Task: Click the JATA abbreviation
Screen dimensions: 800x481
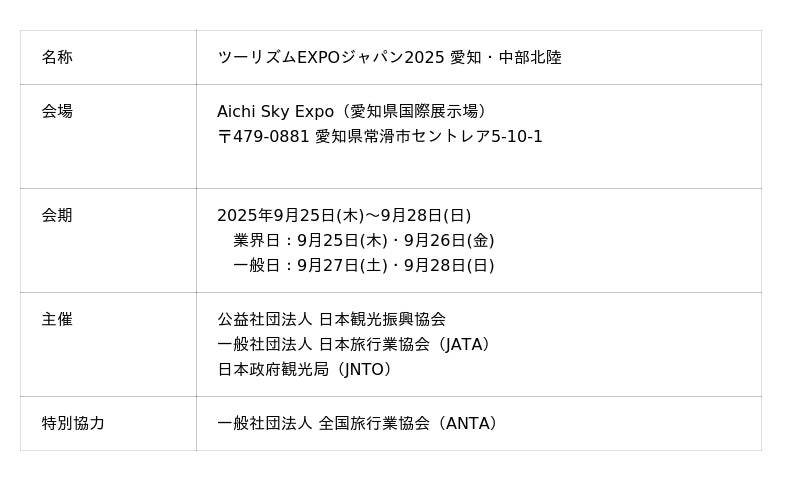Action: 466,345
